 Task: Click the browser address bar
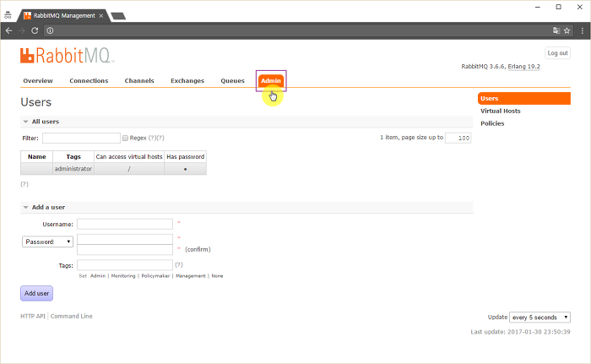click(301, 30)
